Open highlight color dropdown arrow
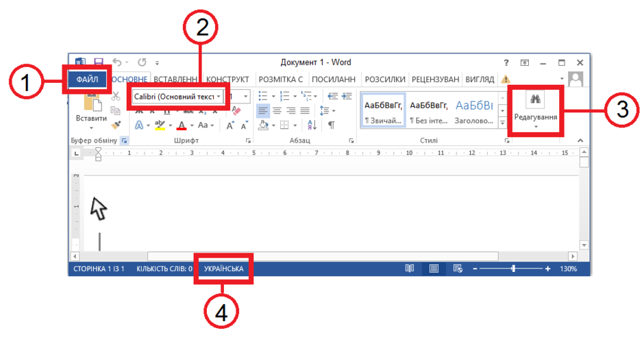 click(x=171, y=125)
